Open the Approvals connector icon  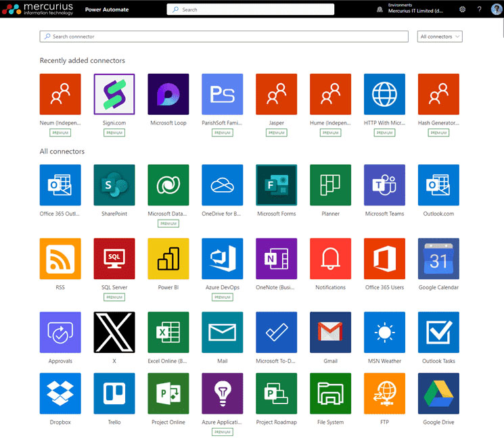pos(60,333)
